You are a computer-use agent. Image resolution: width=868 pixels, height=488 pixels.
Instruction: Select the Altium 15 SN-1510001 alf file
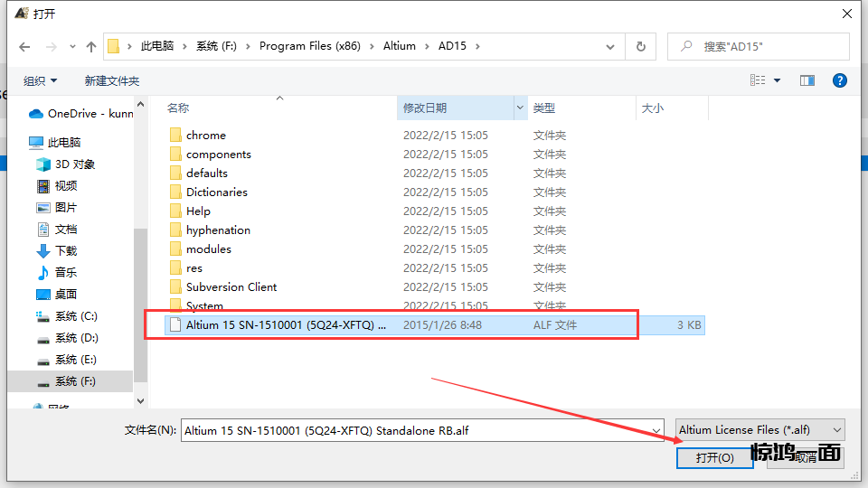[286, 325]
